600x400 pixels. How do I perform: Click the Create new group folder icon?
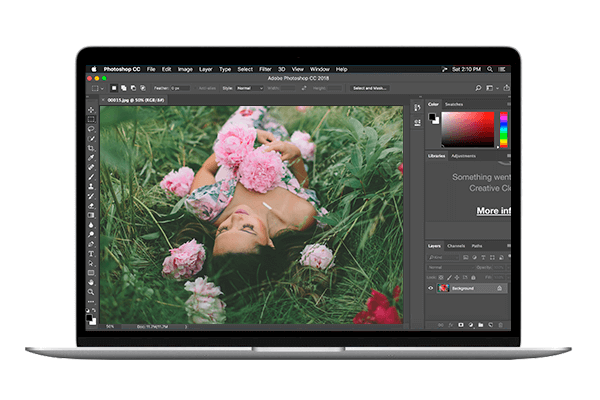click(x=481, y=325)
